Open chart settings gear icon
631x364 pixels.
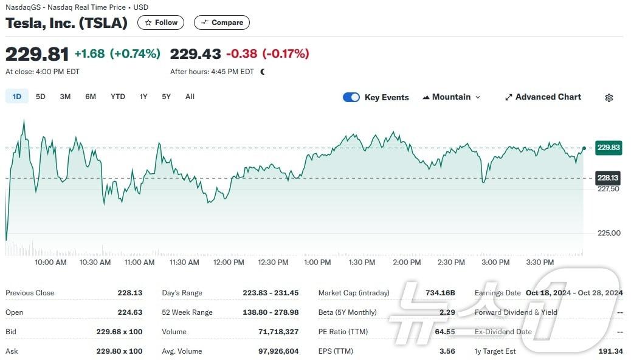pyautogui.click(x=609, y=98)
